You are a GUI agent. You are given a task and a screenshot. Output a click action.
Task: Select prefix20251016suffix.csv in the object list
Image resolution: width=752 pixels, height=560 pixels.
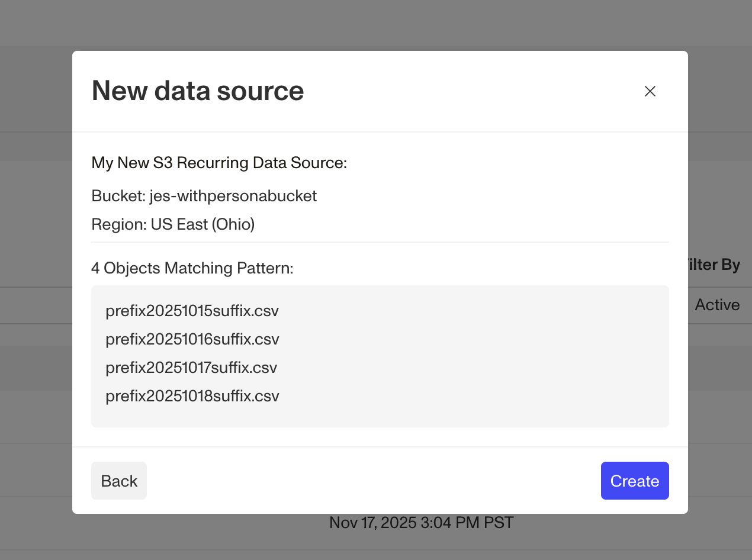(192, 339)
